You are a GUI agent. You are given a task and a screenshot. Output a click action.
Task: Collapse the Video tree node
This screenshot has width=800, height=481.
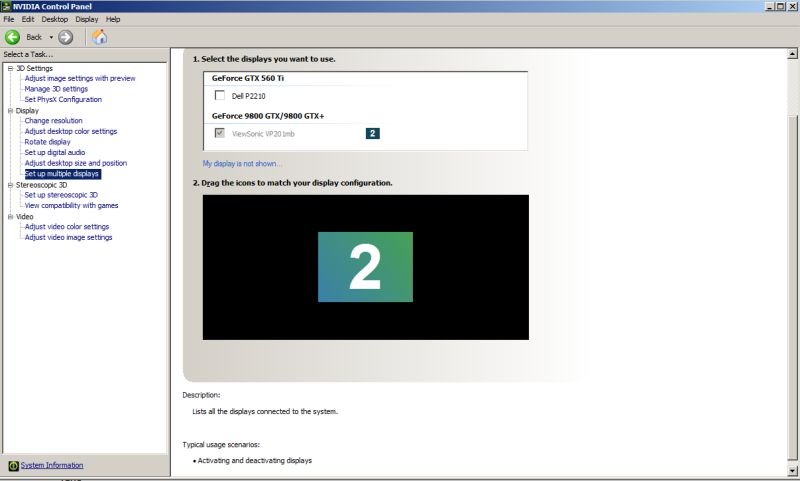[x=10, y=217]
